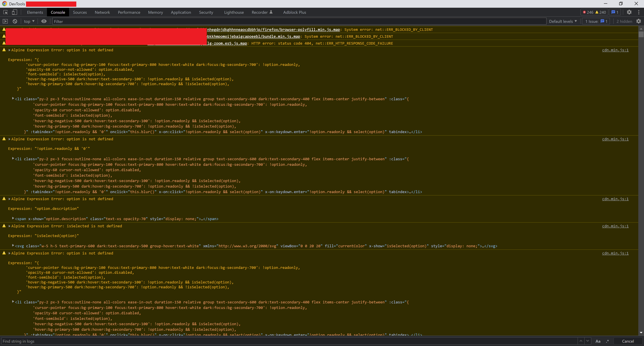This screenshot has width=644, height=346.
Task: Expand the li element under the first error
Action: pyautogui.click(x=13, y=99)
